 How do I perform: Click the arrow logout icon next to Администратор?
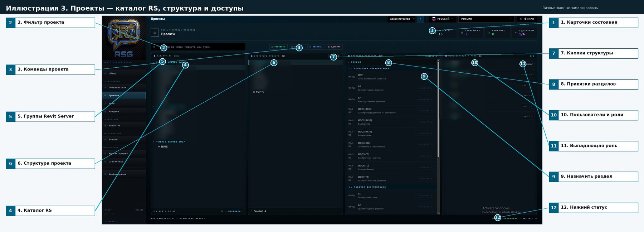420,19
